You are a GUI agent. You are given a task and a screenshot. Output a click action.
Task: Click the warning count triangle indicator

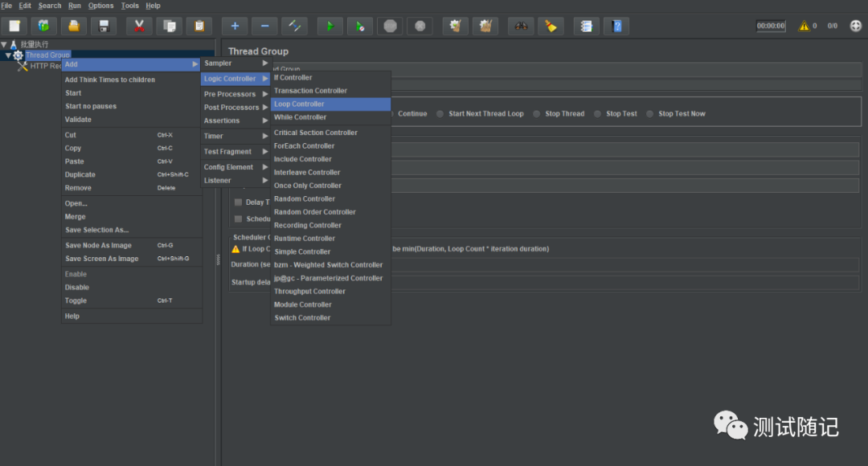(x=803, y=26)
